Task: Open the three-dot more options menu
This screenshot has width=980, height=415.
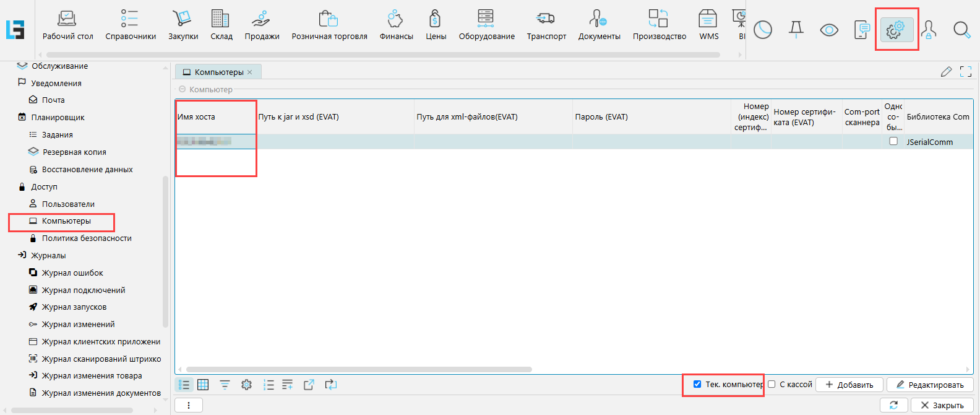Action: tap(189, 405)
